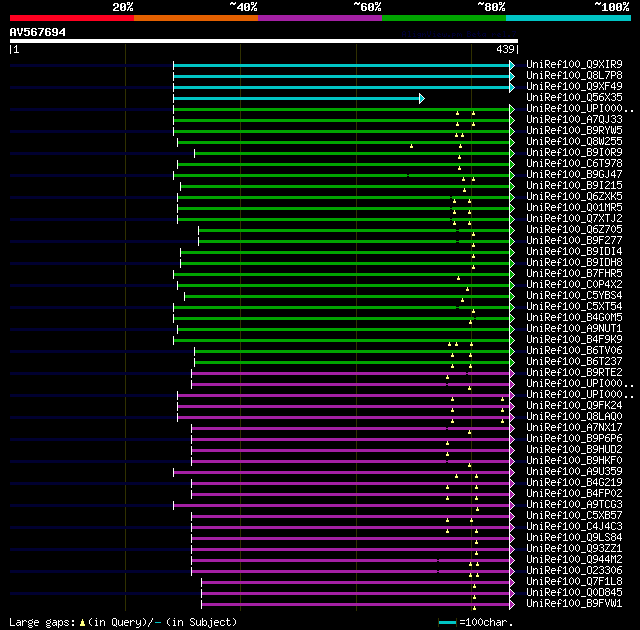Choose the UniRef100_Q7XTJ2 entry
The height and width of the screenshot is (630, 640).
point(574,218)
